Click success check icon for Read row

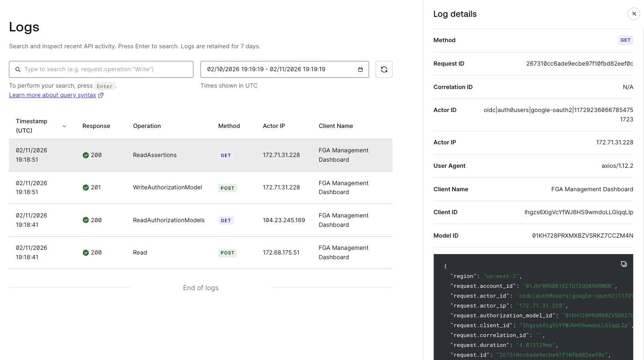point(86,253)
